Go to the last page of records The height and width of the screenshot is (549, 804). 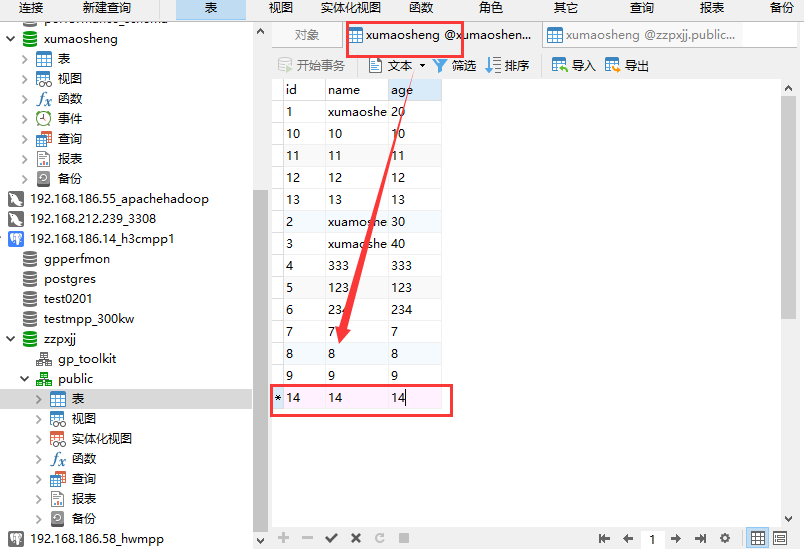tap(701, 538)
